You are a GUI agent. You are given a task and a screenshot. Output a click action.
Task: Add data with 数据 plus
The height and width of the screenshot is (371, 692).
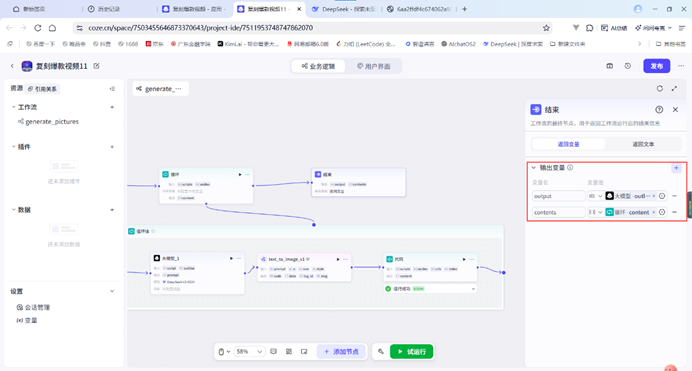pos(112,210)
